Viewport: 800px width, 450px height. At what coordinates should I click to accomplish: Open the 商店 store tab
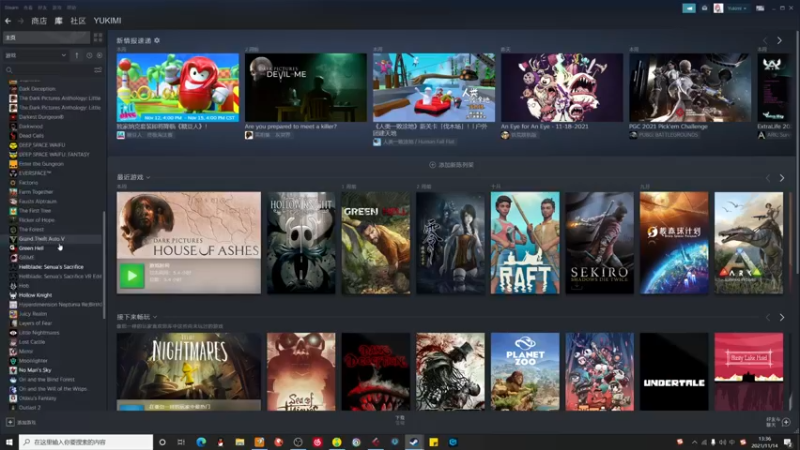[x=39, y=21]
